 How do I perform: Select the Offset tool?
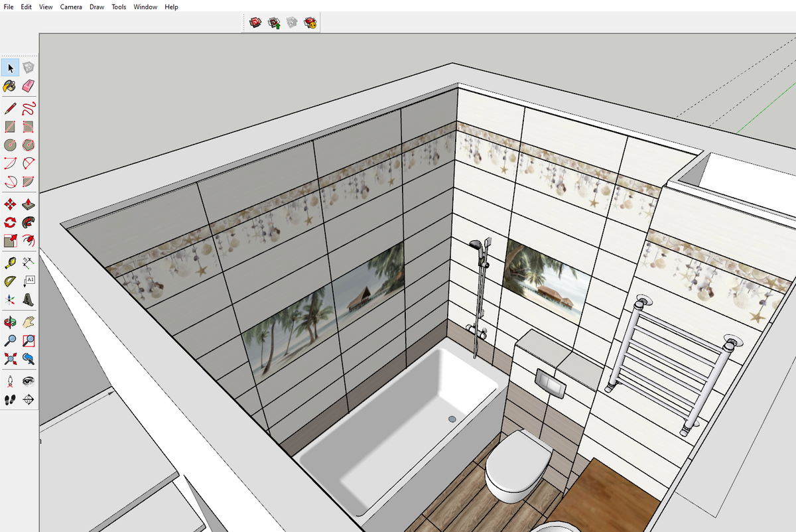tap(10, 239)
